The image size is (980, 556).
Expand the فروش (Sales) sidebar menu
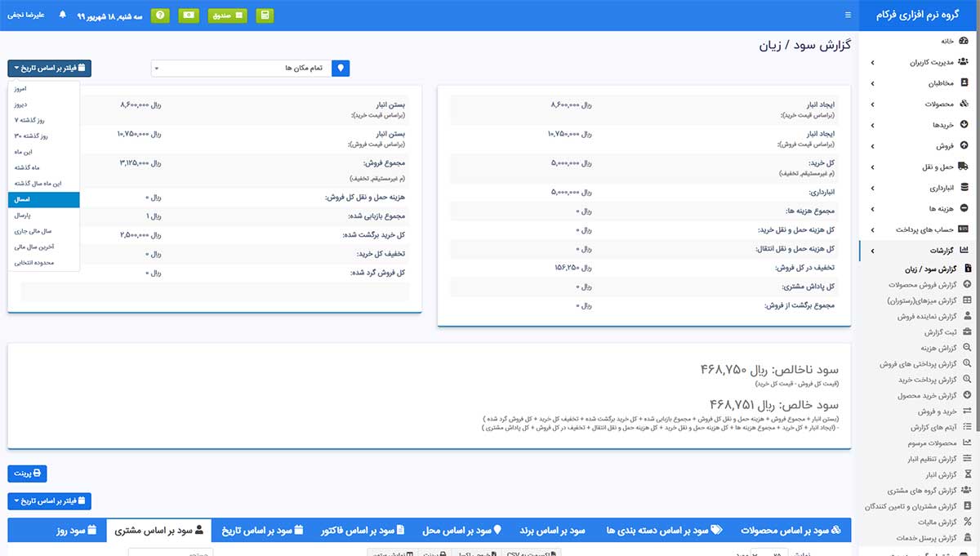939,146
